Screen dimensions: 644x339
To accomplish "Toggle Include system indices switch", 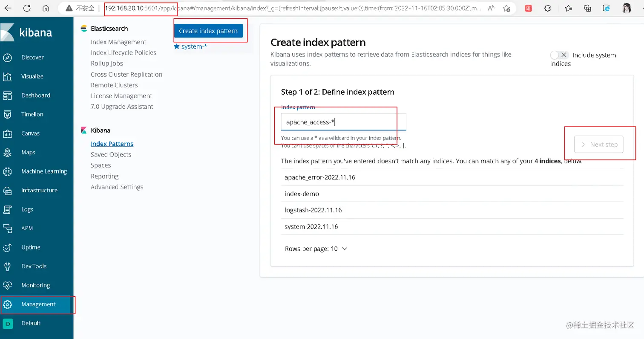I will pyautogui.click(x=559, y=55).
